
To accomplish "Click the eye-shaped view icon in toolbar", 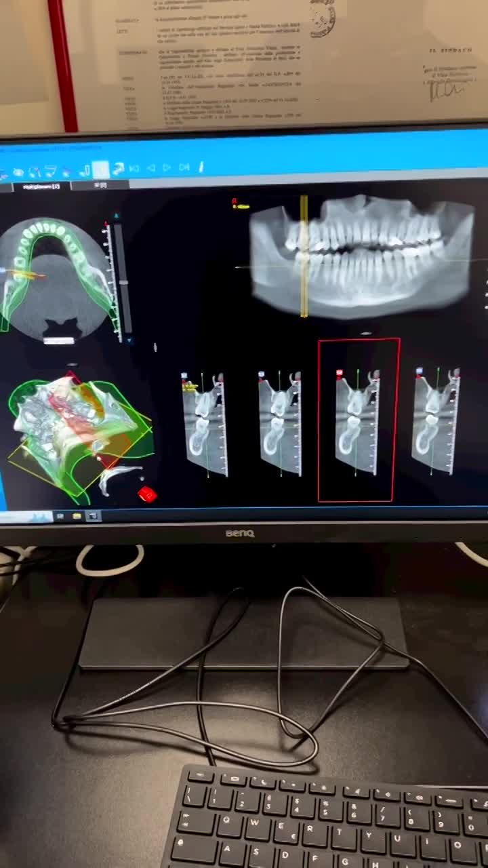I will pos(18,172).
